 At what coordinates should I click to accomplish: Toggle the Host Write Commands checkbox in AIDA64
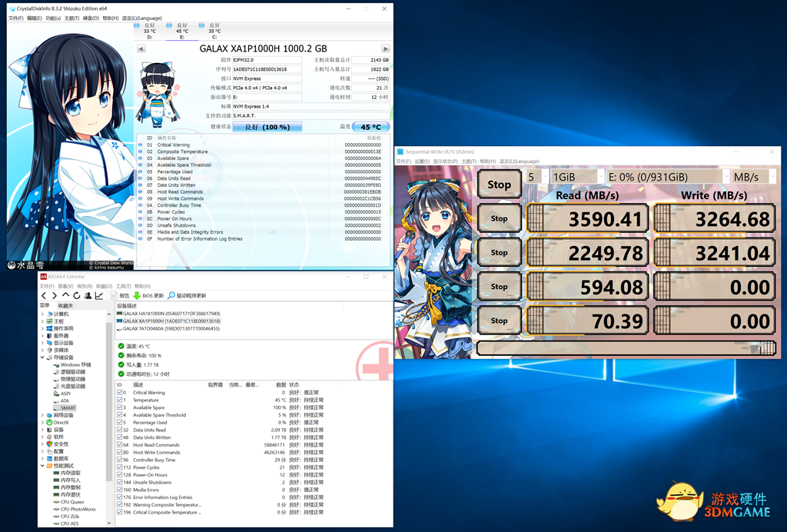120,452
